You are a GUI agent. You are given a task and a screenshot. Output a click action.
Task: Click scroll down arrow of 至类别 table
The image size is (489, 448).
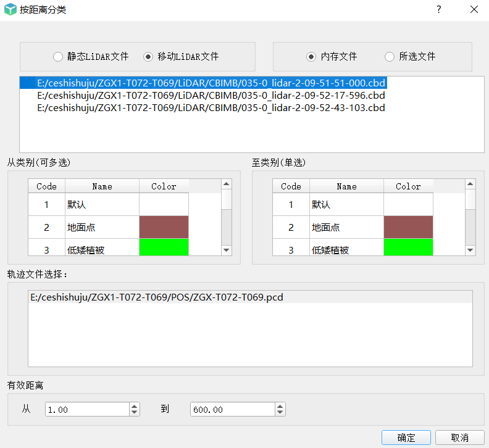pyautogui.click(x=470, y=251)
